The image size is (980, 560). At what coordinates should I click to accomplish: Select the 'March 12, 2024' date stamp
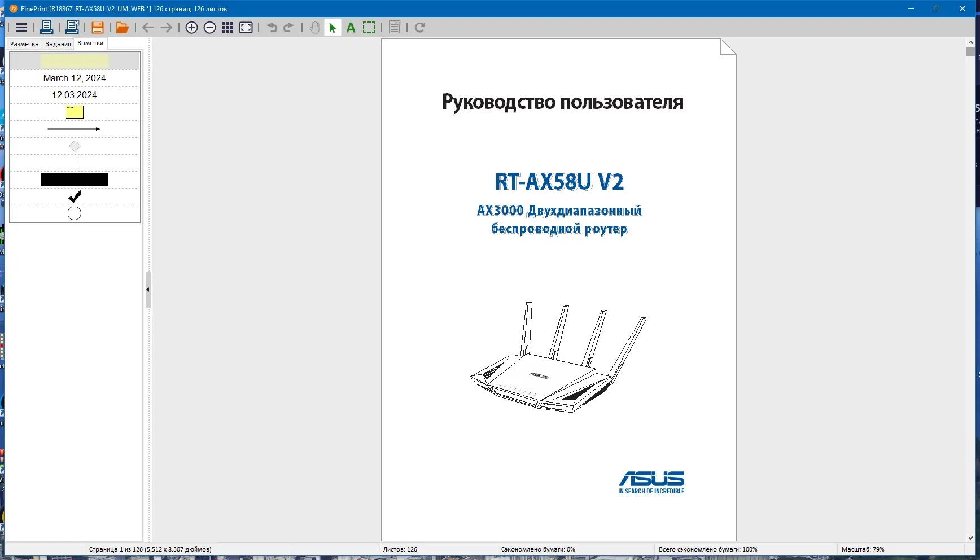75,78
